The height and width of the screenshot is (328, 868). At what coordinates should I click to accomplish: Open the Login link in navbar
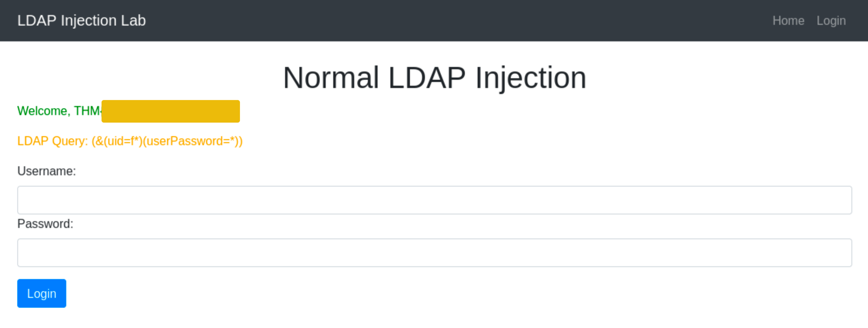(x=831, y=21)
